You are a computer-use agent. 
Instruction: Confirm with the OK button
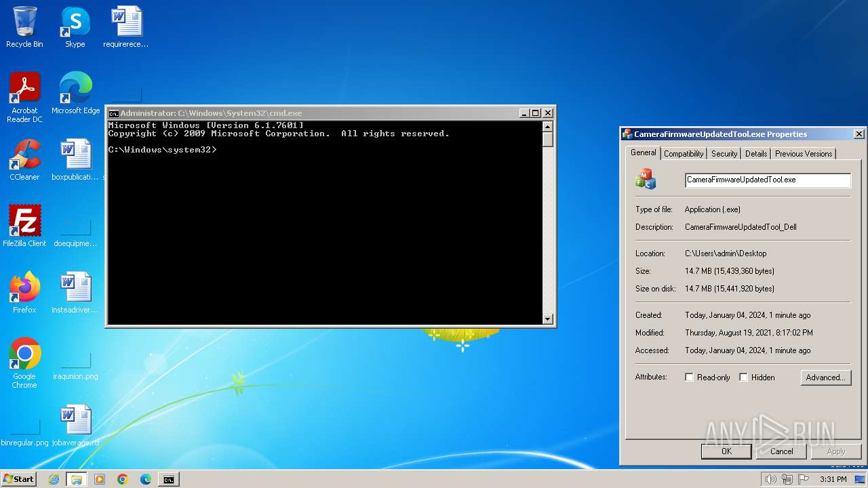click(726, 451)
